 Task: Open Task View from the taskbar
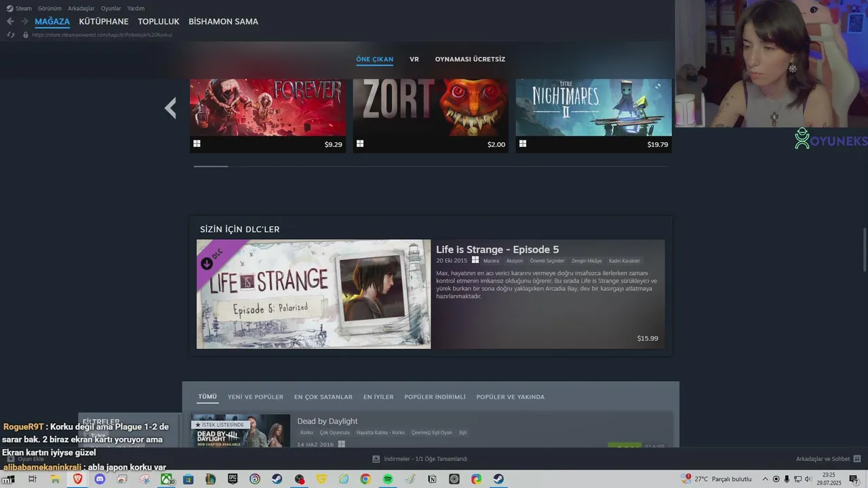pyautogui.click(x=32, y=479)
